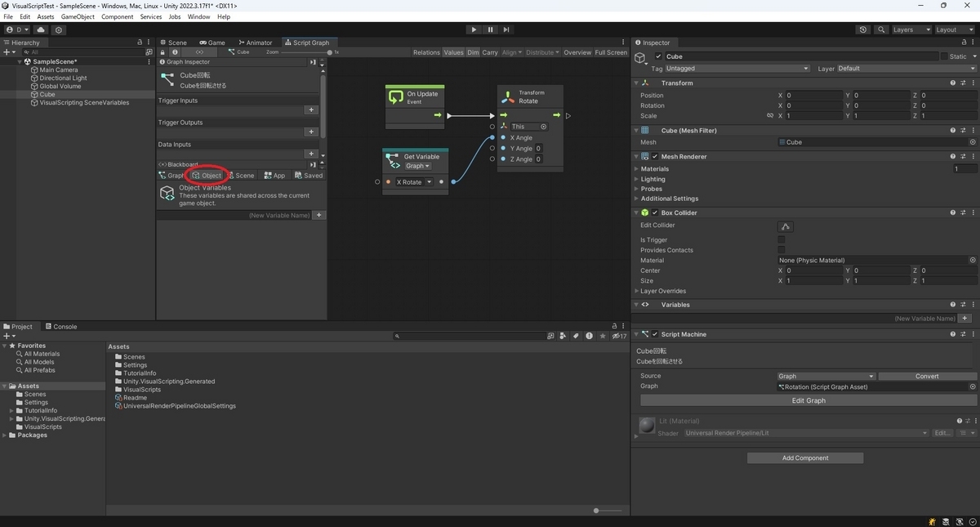The height and width of the screenshot is (527, 980).
Task: Click the This target object picker icon
Action: [544, 127]
